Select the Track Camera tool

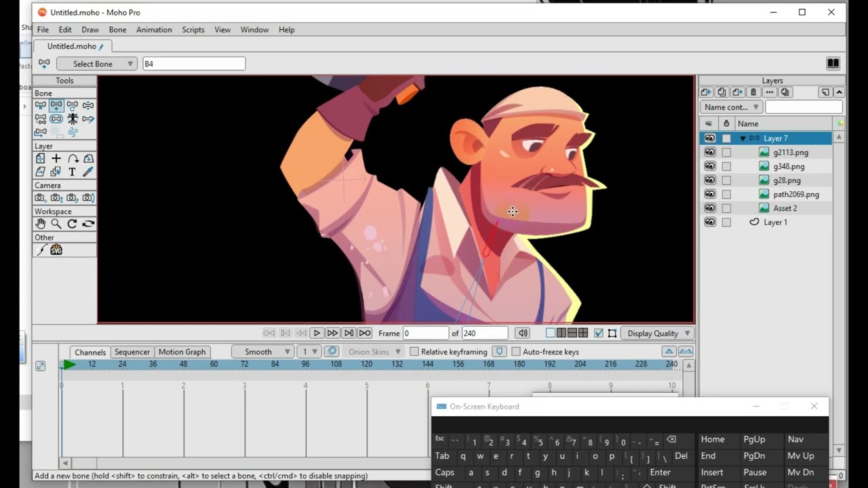click(41, 198)
